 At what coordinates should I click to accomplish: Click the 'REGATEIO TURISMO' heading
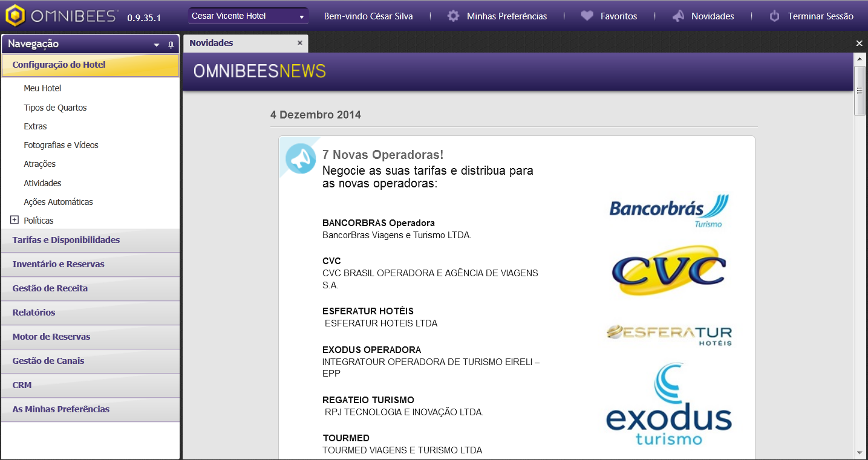[368, 400]
